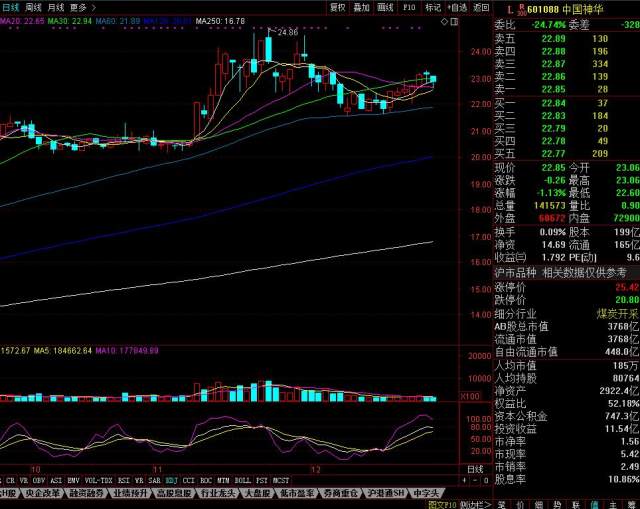Open the 业绩预升 sector tab
This screenshot has width=640, height=509.
coord(130,493)
